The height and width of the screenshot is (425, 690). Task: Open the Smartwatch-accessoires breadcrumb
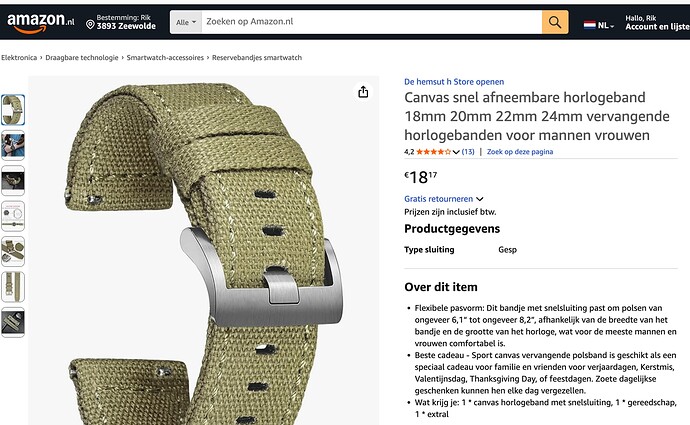pyautogui.click(x=165, y=58)
